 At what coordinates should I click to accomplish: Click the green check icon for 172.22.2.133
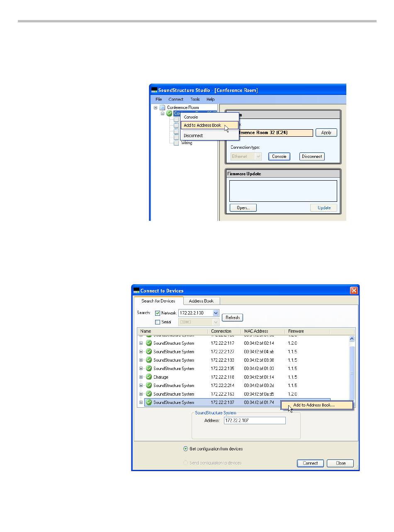148,360
